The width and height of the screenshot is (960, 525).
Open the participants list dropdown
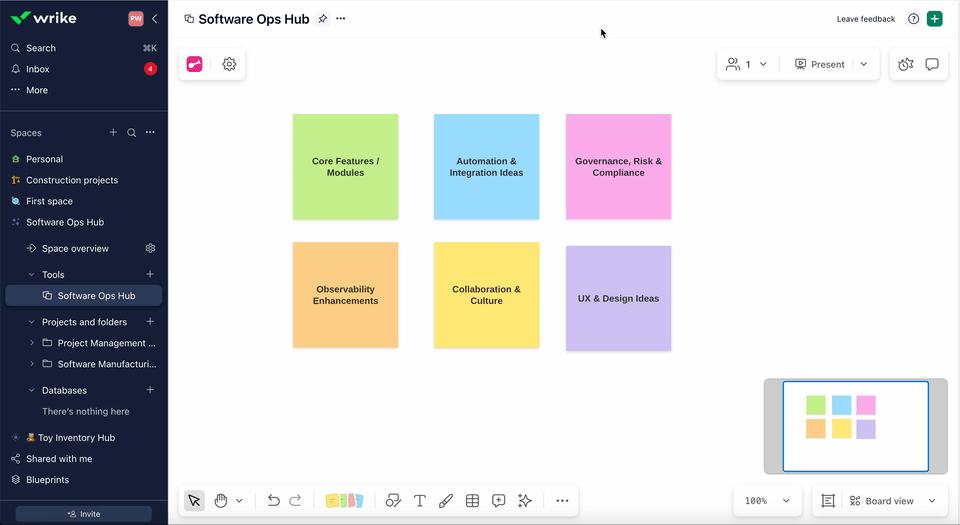click(746, 64)
